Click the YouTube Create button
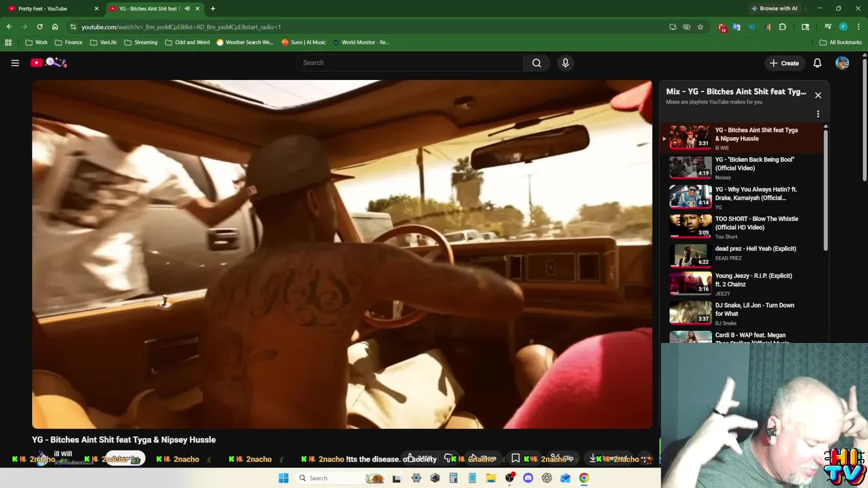The height and width of the screenshot is (488, 868). point(784,63)
